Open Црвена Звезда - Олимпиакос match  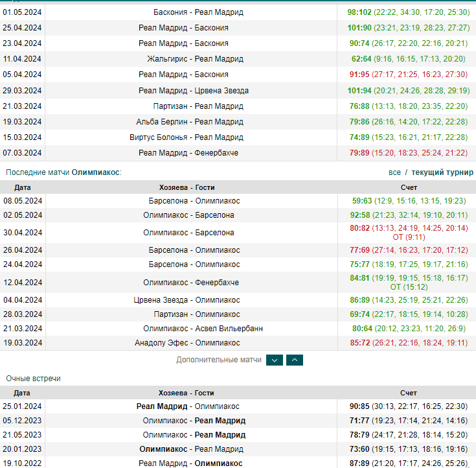tap(187, 300)
